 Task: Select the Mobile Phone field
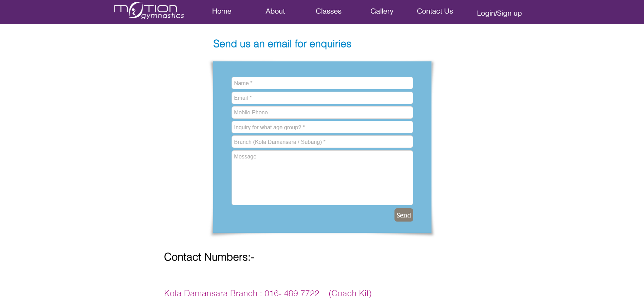322,112
